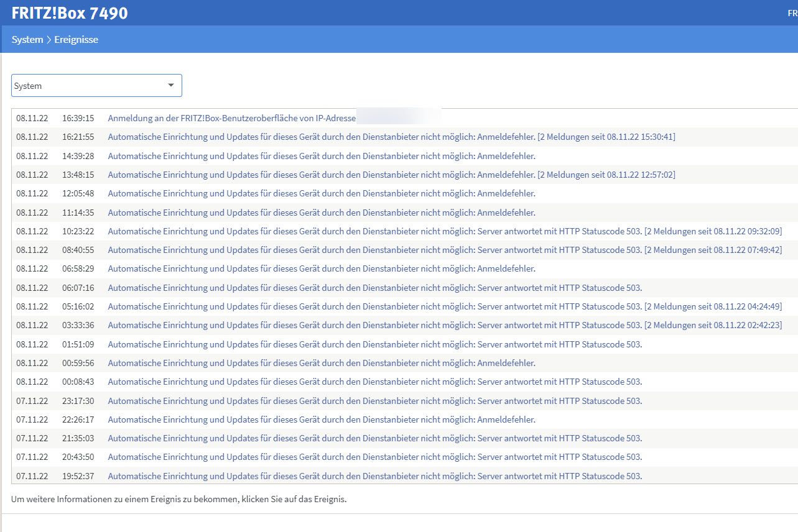Open the 06:07:16 Statuscode 503 event
This screenshot has width=798, height=532.
click(375, 288)
